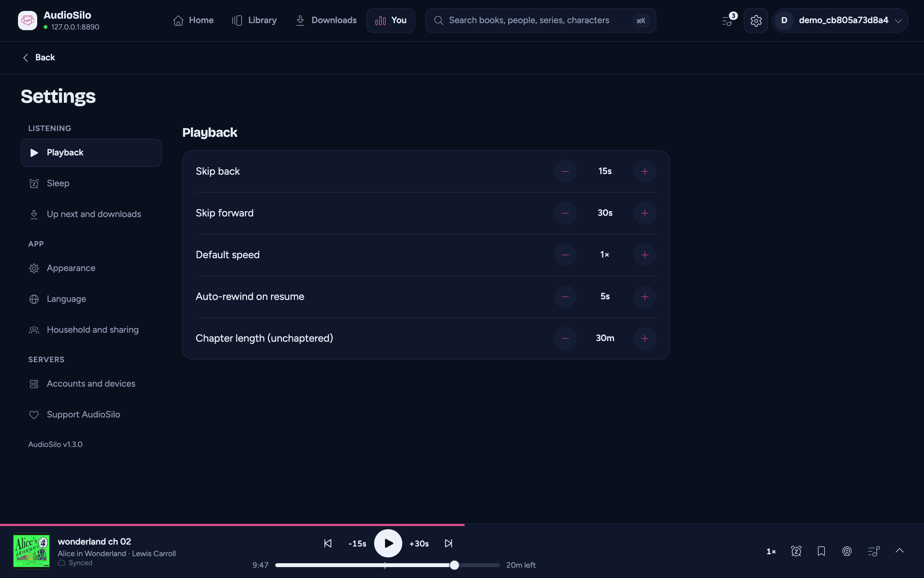This screenshot has height=578, width=924.
Task: Expand the full player with the chevron up
Action: (x=900, y=550)
